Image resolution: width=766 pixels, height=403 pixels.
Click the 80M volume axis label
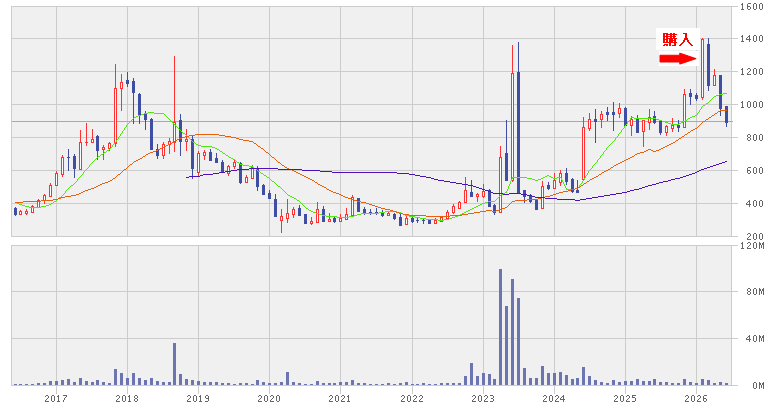click(755, 292)
